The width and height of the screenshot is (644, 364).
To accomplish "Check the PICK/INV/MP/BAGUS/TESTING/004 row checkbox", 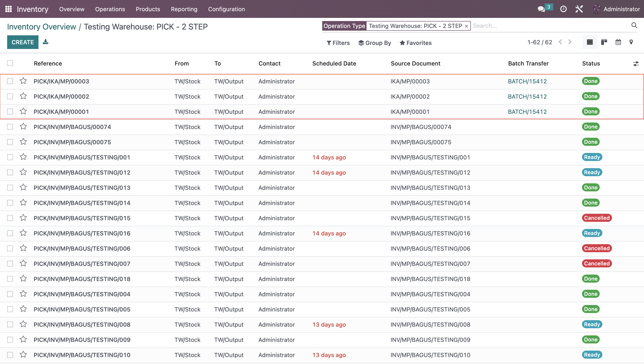I will tap(10, 294).
